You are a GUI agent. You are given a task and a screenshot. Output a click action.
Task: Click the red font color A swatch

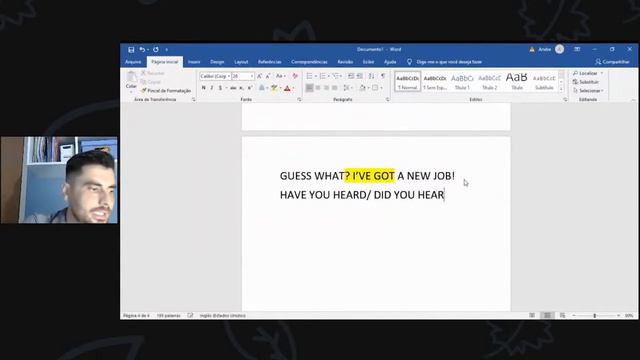287,88
